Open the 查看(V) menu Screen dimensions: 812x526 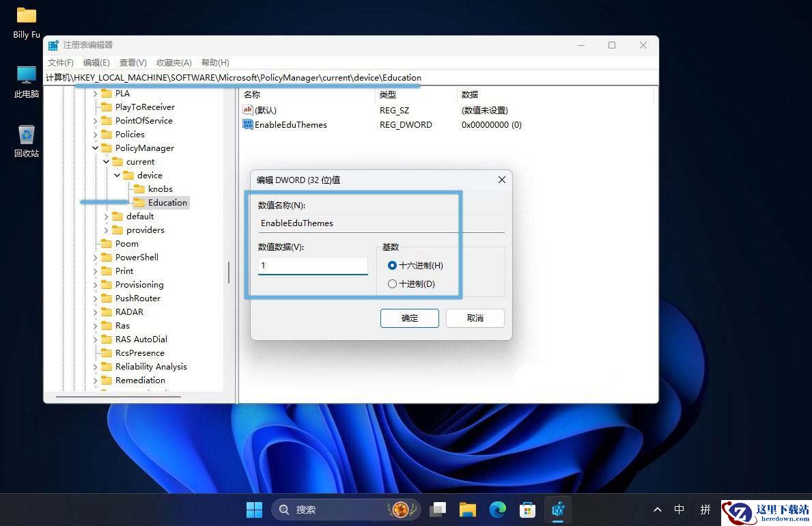(133, 63)
